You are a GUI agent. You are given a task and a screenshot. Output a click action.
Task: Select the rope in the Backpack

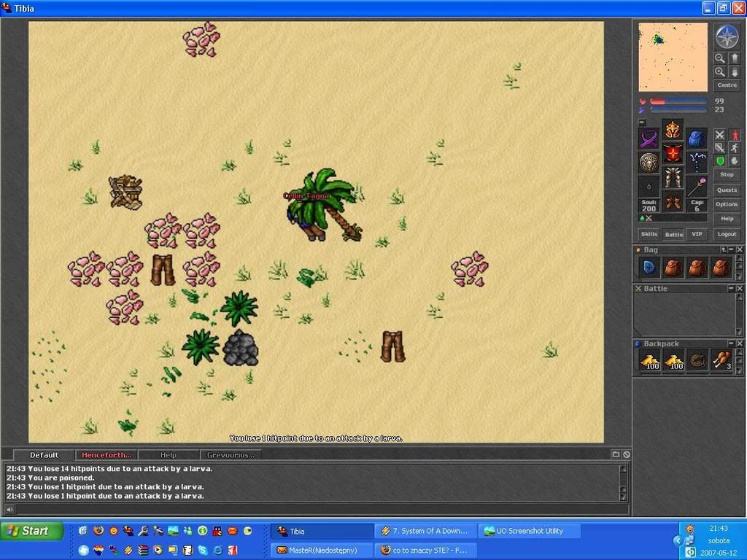click(697, 361)
